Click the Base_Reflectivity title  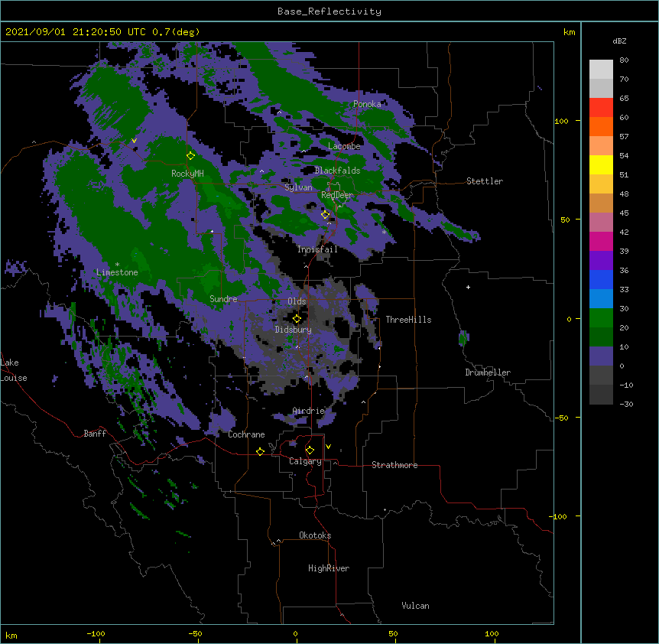coord(329,11)
